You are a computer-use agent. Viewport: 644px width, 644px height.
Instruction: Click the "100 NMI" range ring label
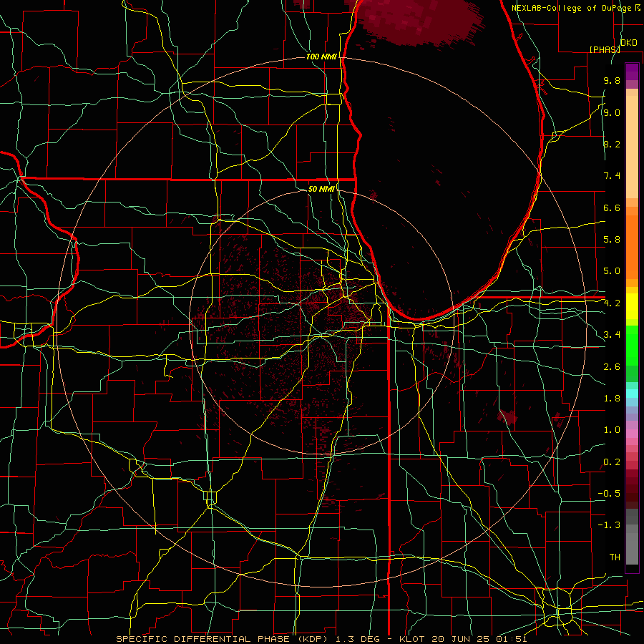click(321, 57)
